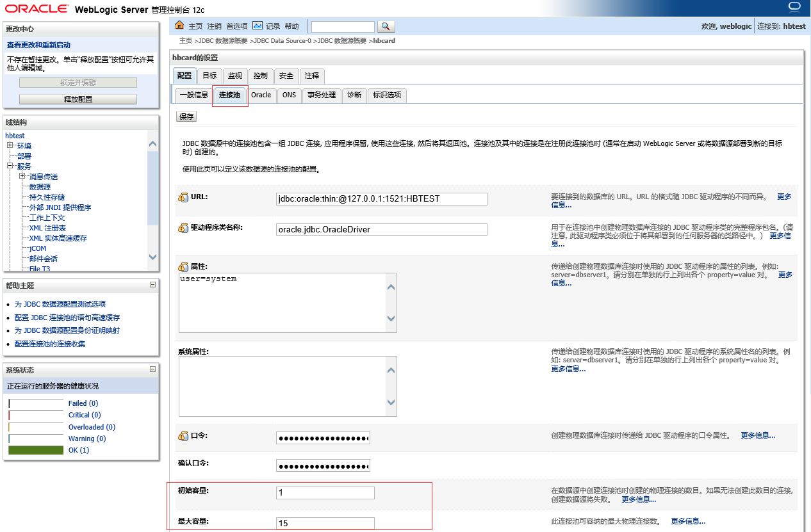811x532 pixels.
Task: Select 持久性存储 in the domain tree
Action: [47, 197]
